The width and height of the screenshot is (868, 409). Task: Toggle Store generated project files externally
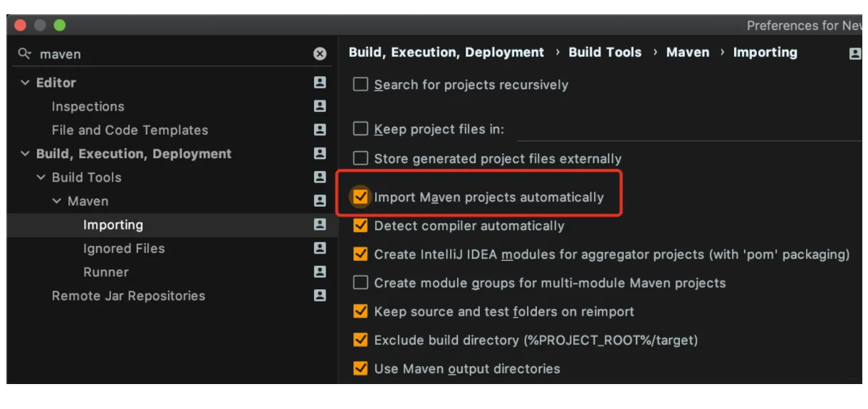pos(361,158)
